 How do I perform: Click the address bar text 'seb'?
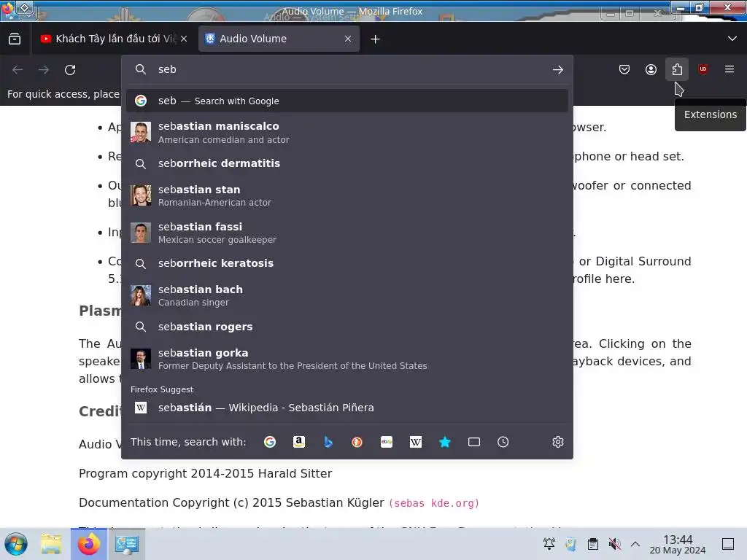[167, 69]
